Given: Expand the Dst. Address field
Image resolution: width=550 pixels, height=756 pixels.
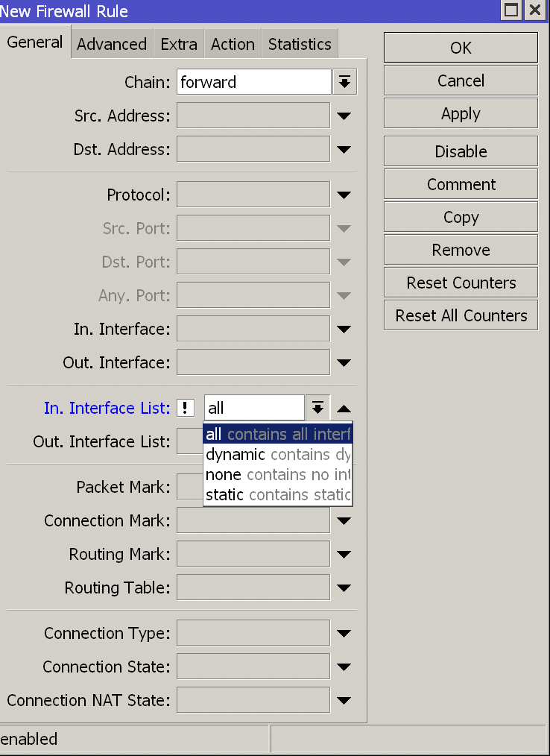Looking at the screenshot, I should (x=344, y=150).
